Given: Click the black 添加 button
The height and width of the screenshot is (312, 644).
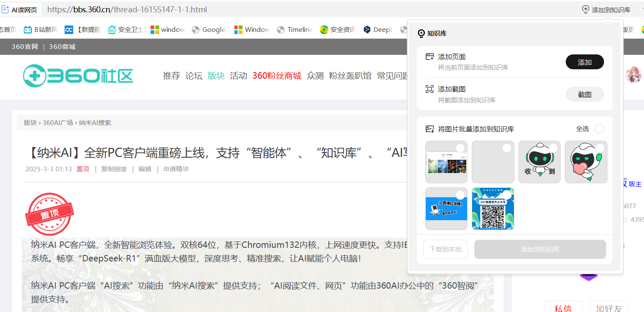Looking at the screenshot, I should pyautogui.click(x=585, y=62).
